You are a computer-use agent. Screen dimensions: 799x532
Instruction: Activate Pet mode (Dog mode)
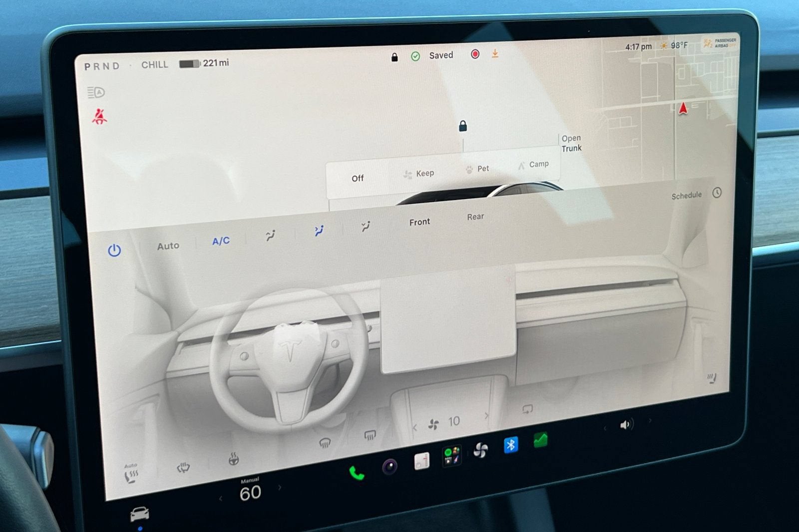(477, 169)
